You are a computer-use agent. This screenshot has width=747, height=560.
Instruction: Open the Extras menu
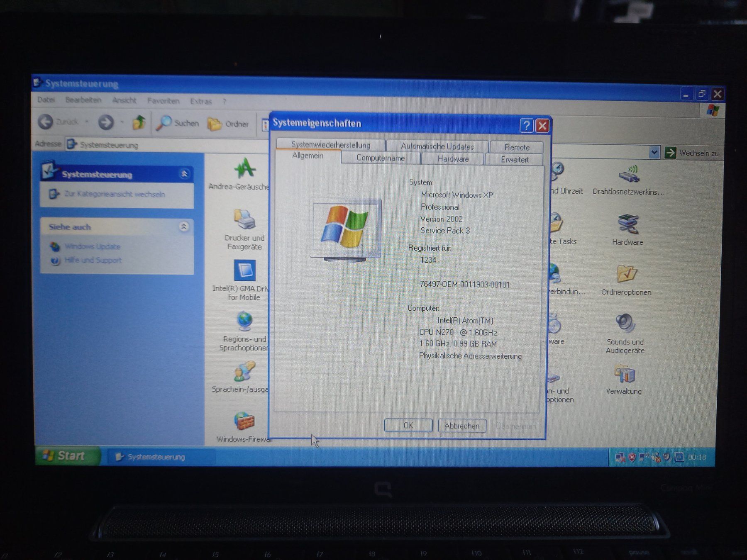pos(201,101)
